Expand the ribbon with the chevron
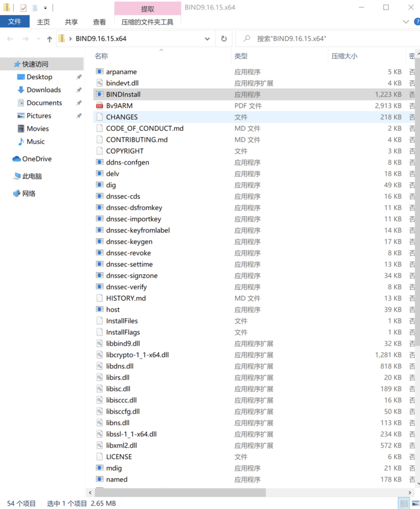This screenshot has width=420, height=509. pyautogui.click(x=406, y=22)
